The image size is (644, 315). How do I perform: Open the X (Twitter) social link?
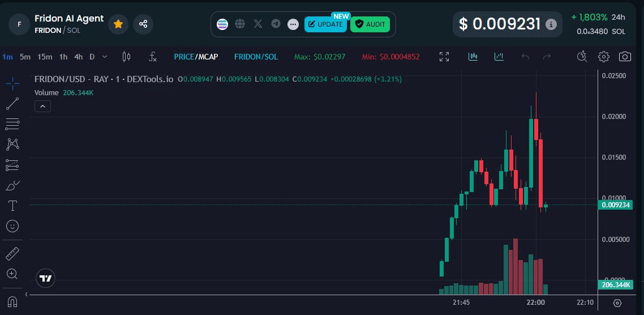(x=258, y=24)
